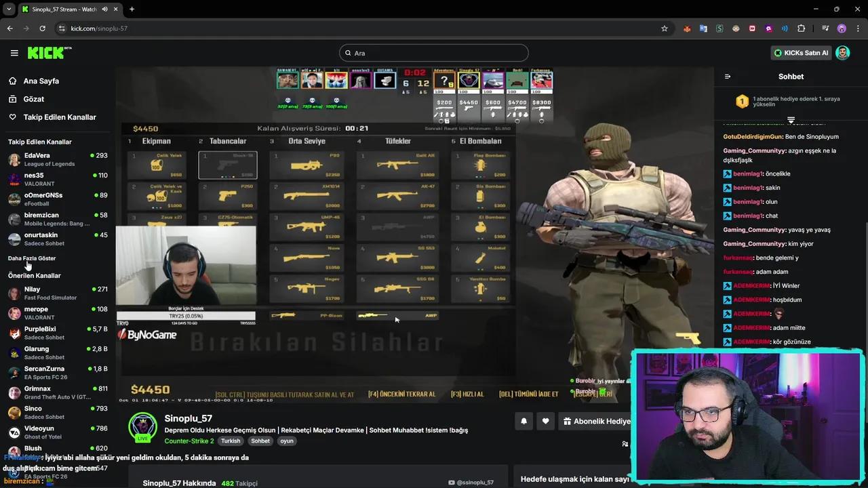Open Sinco recommended channel
The image size is (868, 488).
tap(58, 413)
